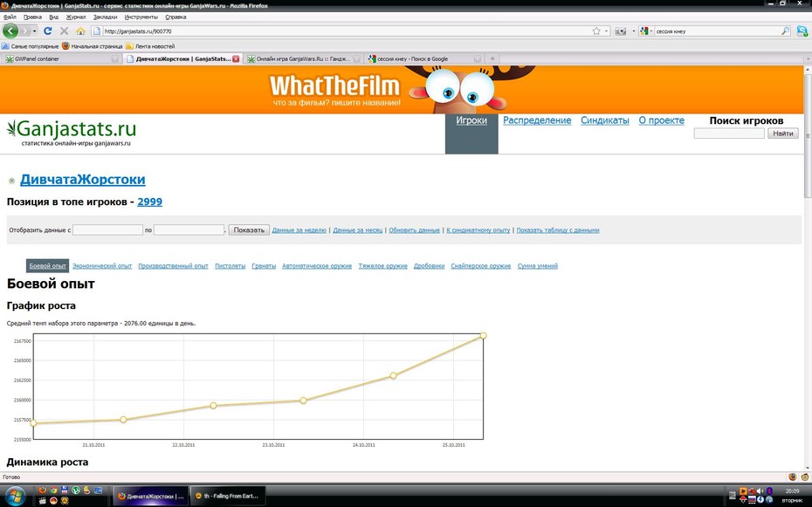Click the start date input field

107,230
